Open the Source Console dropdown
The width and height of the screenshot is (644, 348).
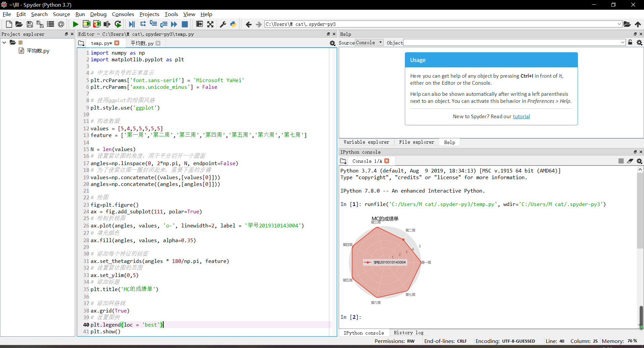click(369, 43)
